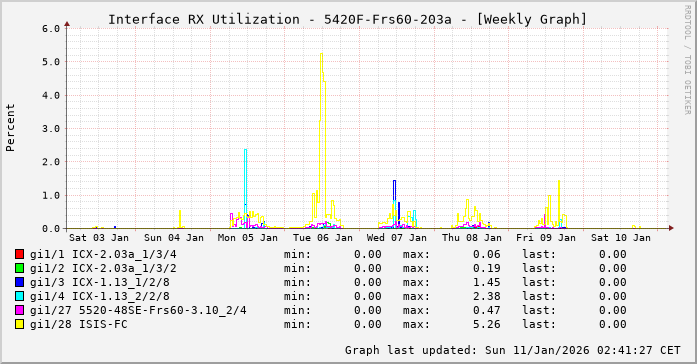The height and width of the screenshot is (364, 697).
Task: Click y-axis tick label 4.0
Action: pos(51,95)
